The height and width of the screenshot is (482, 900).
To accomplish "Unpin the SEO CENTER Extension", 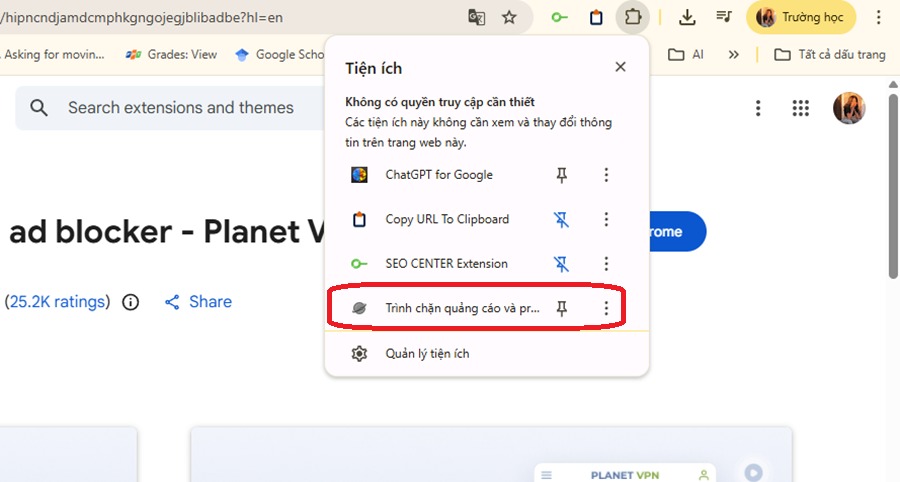I will [x=562, y=264].
